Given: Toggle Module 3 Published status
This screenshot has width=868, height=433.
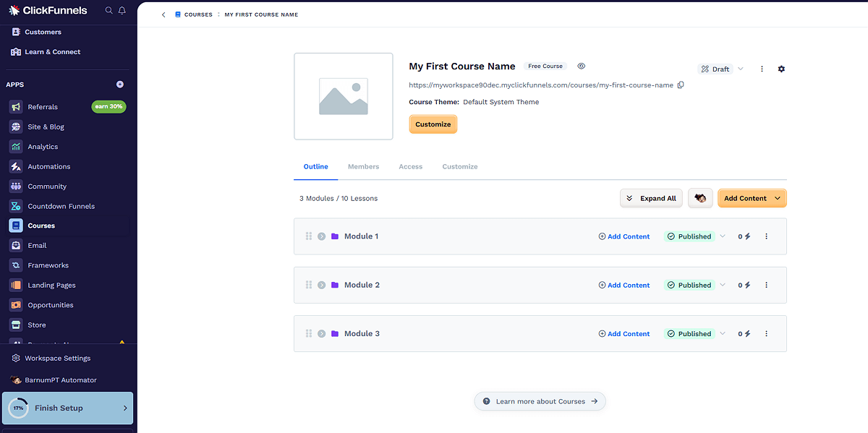Looking at the screenshot, I should [689, 334].
